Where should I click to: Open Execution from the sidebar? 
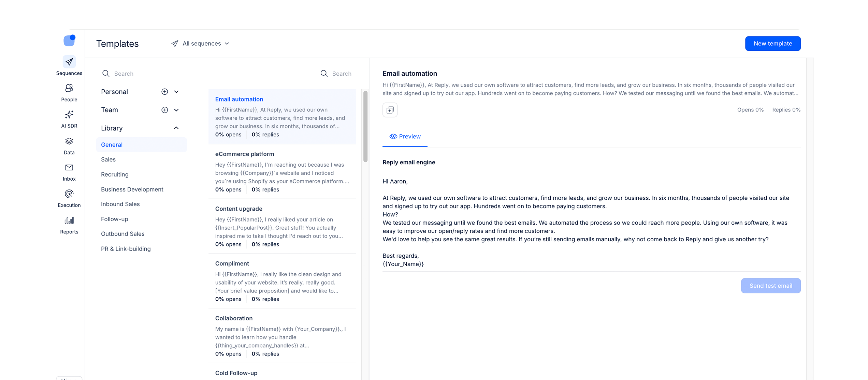tap(69, 198)
